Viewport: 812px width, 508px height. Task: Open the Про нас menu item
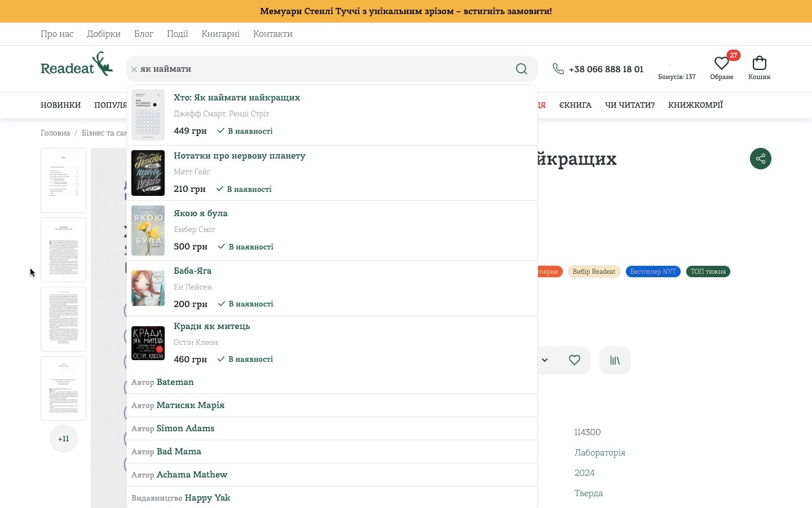[x=57, y=34]
